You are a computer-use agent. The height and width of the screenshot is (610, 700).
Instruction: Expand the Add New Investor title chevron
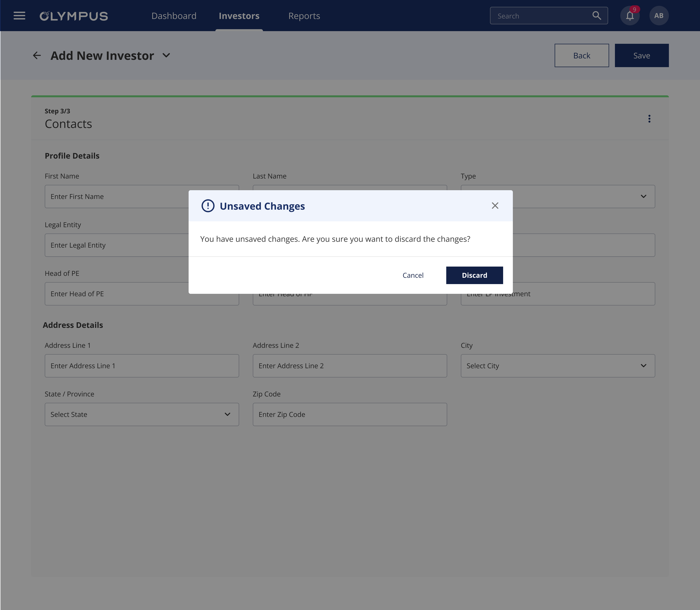[x=166, y=55]
